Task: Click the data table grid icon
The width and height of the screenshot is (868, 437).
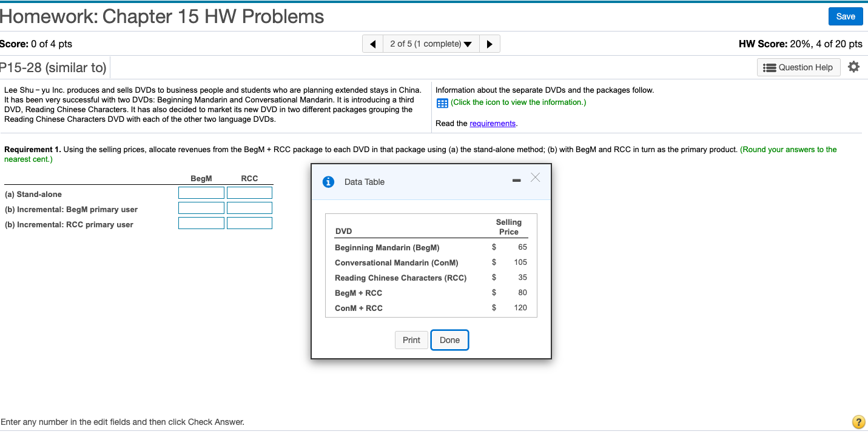Action: (442, 102)
